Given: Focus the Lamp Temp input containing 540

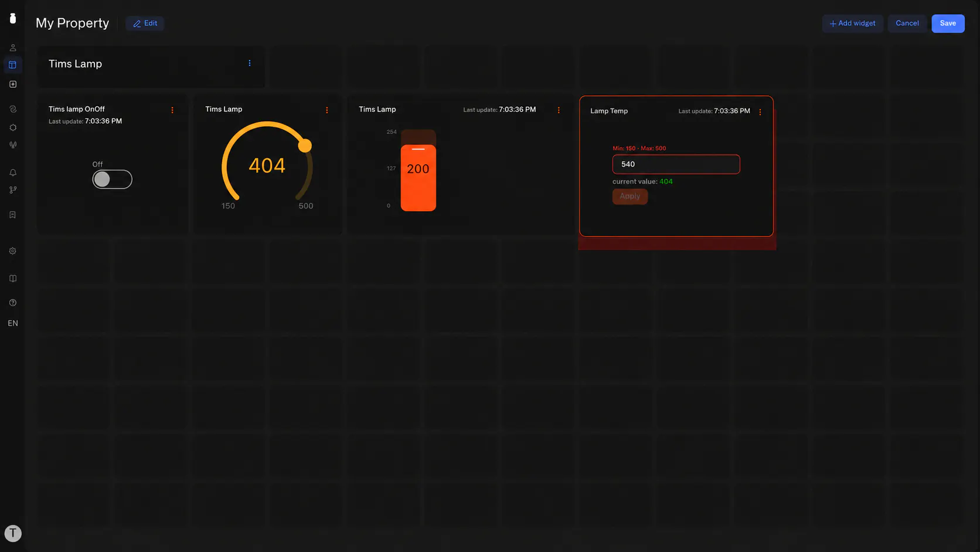Looking at the screenshot, I should tap(676, 164).
